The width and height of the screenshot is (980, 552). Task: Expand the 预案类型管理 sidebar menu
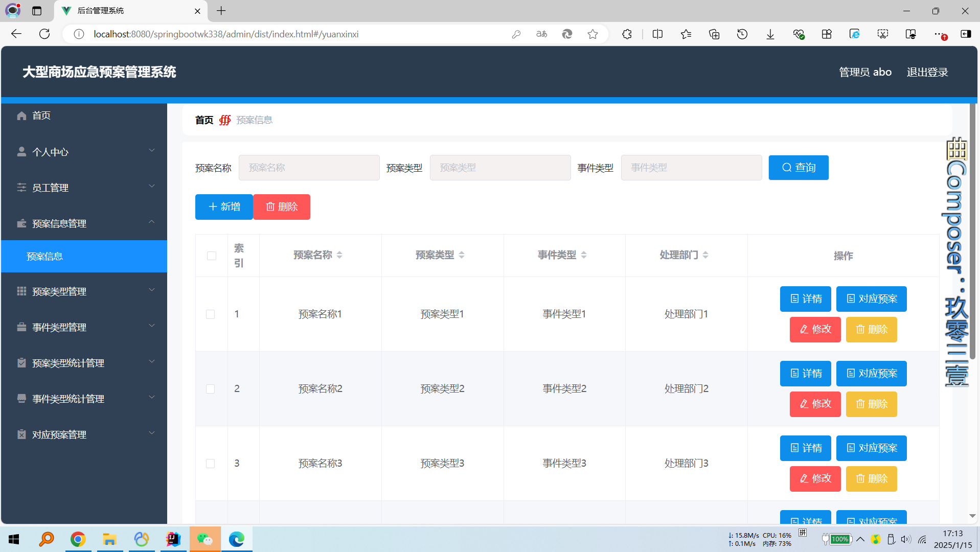[84, 291]
